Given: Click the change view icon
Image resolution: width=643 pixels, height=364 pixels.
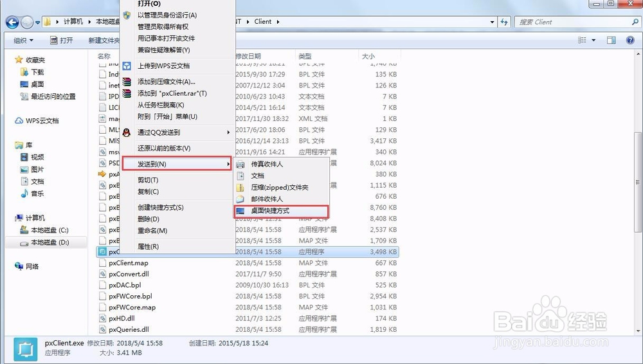Looking at the screenshot, I should pyautogui.click(x=582, y=41).
